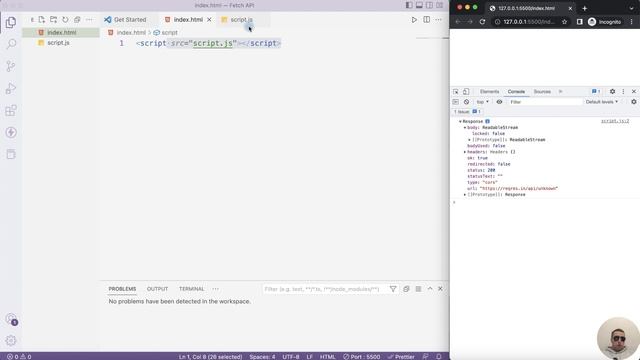
Task: Click the Prettier status bar item
Action: pyautogui.click(x=401, y=356)
